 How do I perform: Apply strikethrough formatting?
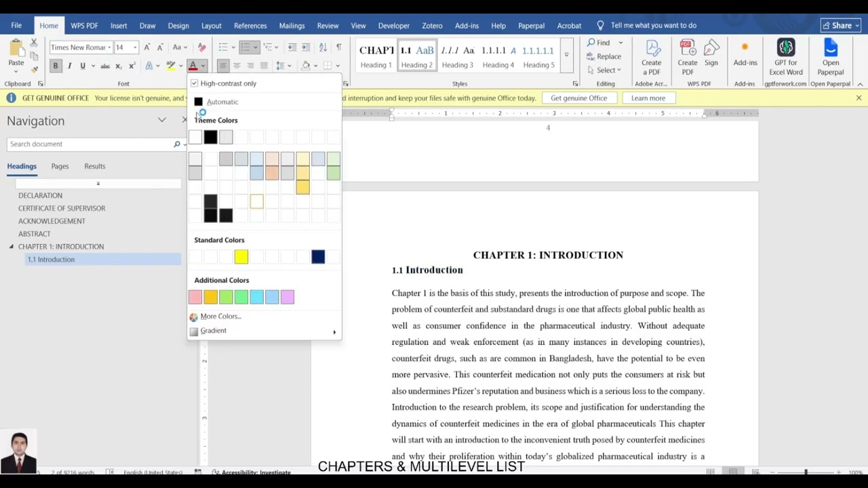(x=105, y=66)
